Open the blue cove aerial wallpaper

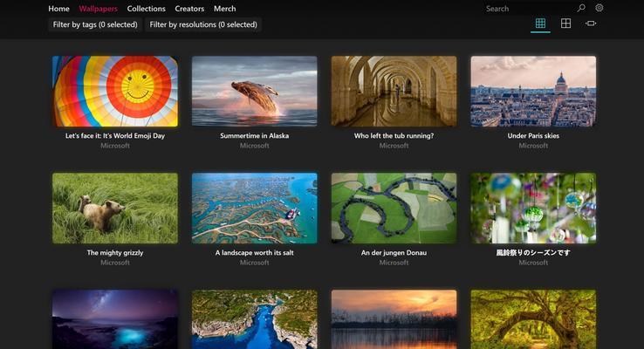pos(255,319)
